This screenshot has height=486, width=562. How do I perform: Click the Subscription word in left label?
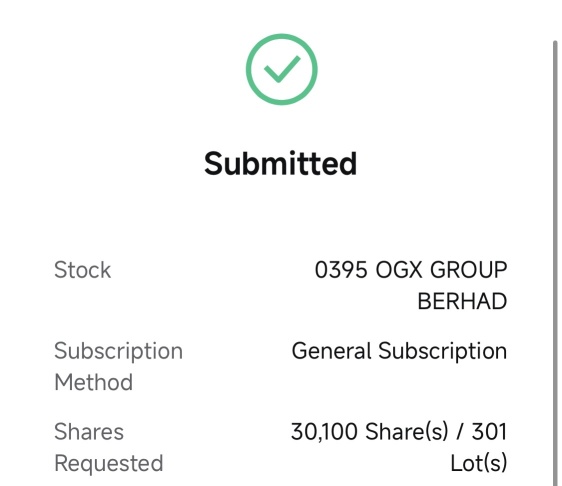119,351
